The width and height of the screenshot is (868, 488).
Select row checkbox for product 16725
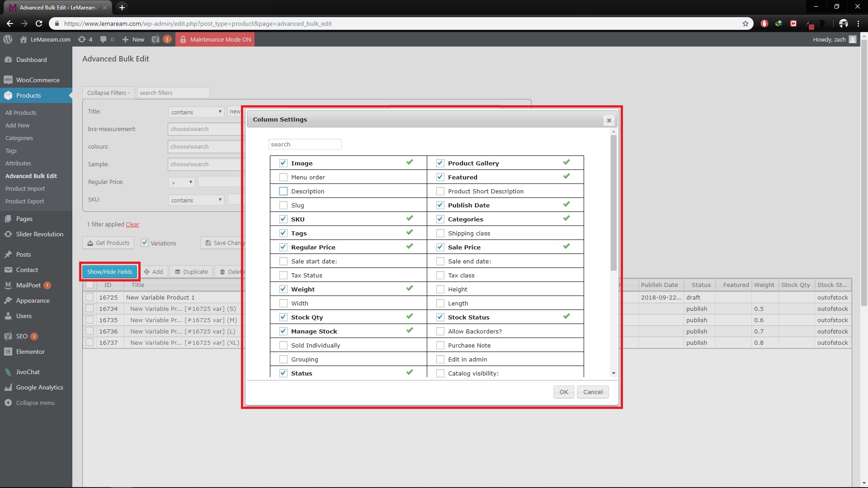tap(90, 297)
